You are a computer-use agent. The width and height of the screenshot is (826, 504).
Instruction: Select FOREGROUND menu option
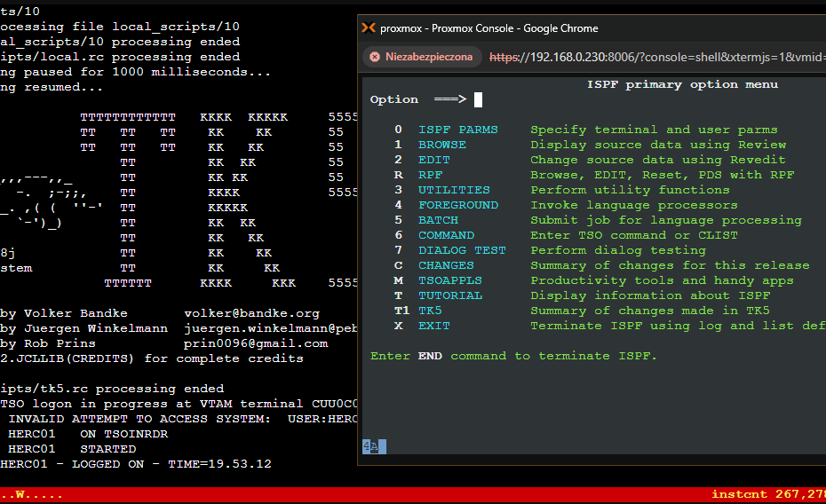click(x=458, y=205)
